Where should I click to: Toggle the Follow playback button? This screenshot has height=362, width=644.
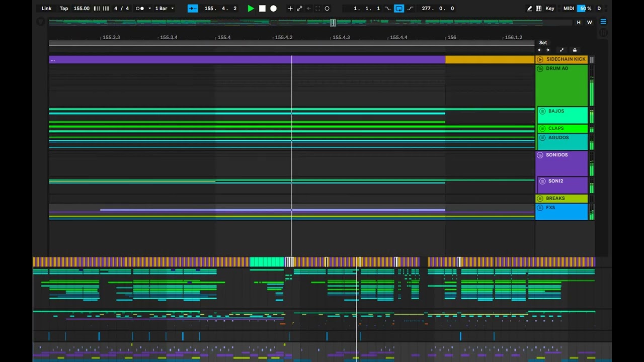(x=192, y=9)
